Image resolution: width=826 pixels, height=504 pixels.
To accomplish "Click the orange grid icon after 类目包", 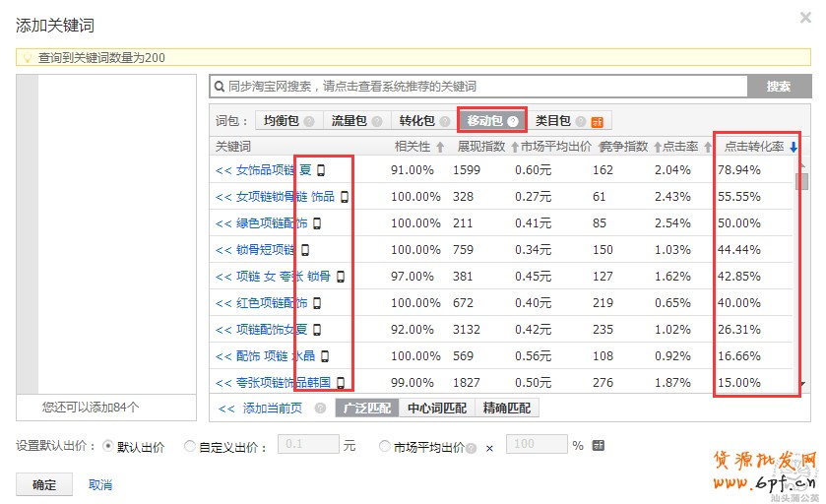I will click(597, 122).
